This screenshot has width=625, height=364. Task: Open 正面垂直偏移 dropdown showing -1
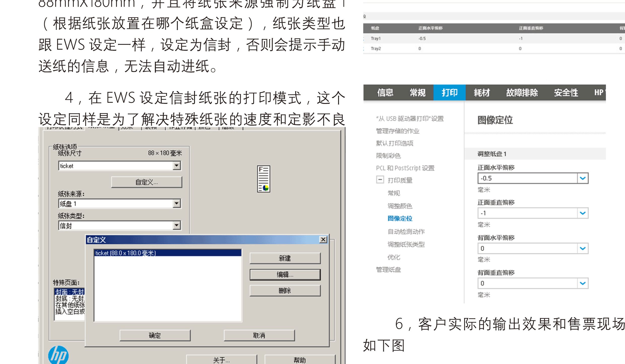[x=533, y=213]
